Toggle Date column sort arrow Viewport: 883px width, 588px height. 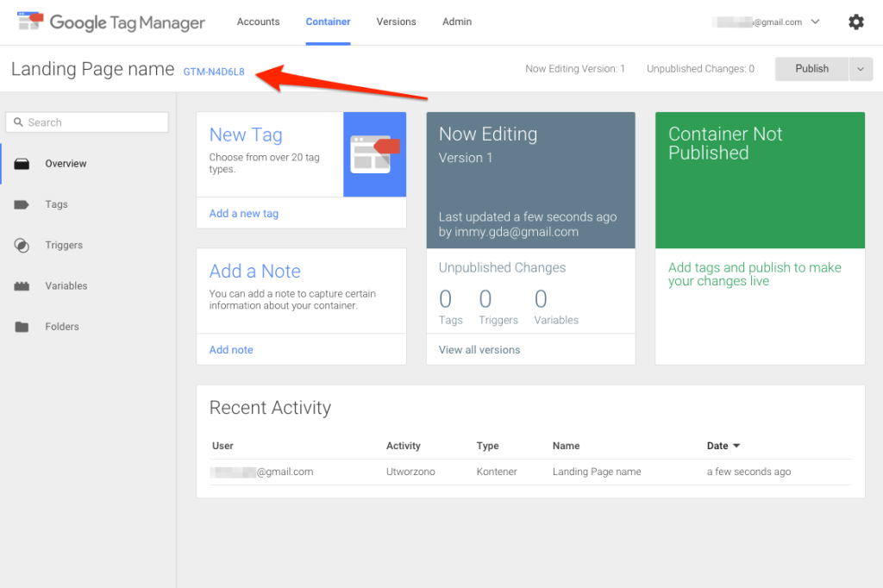point(736,446)
